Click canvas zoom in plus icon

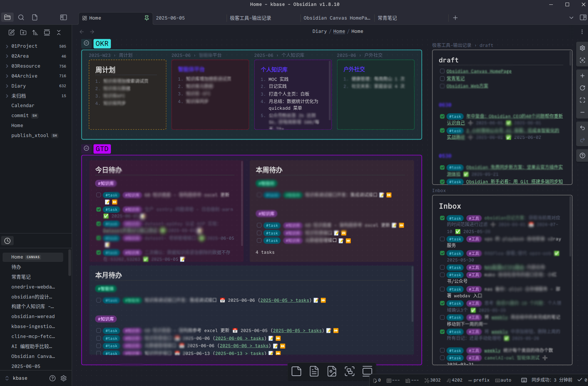pos(582,76)
